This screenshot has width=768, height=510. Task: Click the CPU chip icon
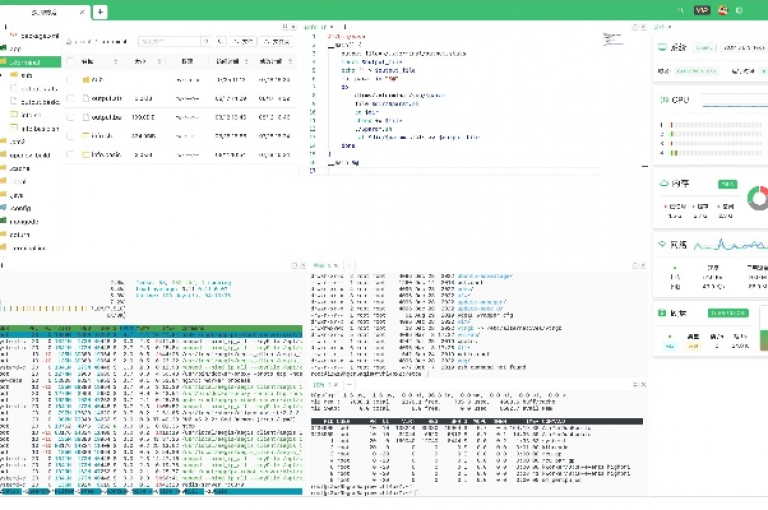665,100
